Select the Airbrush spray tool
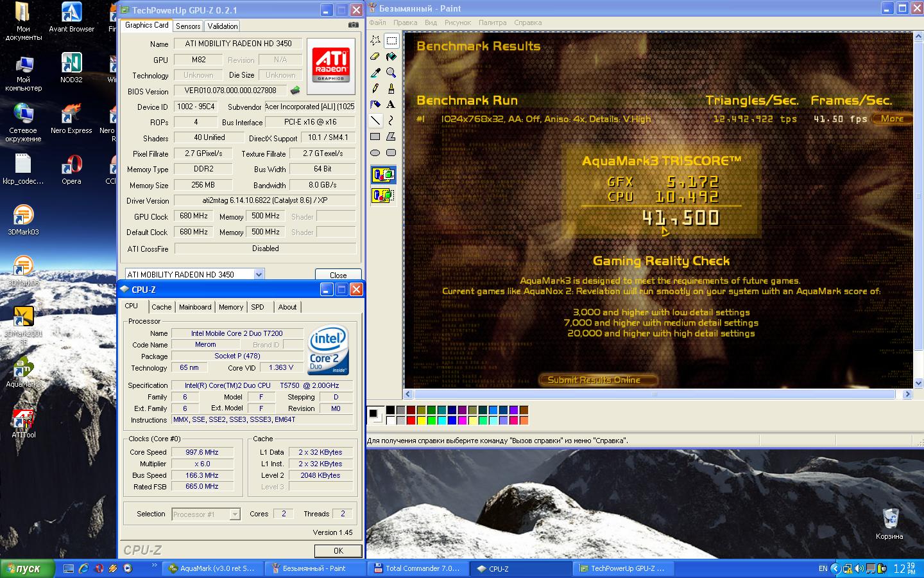Screen dimensions: 924x578 (x=375, y=105)
